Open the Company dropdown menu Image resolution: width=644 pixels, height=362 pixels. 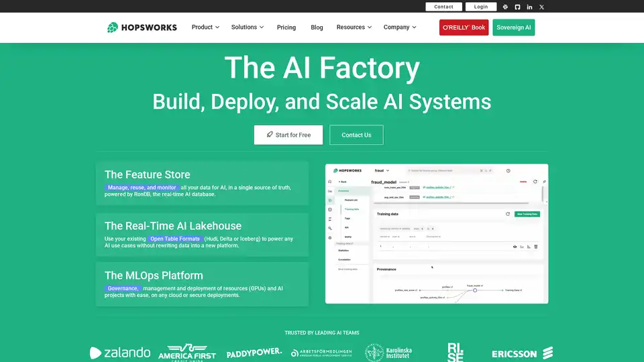point(400,27)
